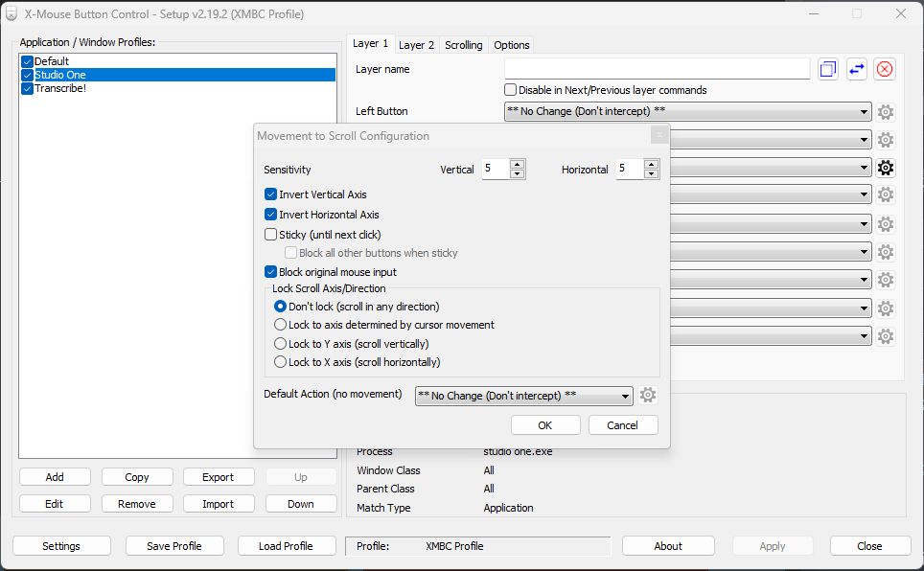Increase the Vertical sensitivity spinner

click(518, 165)
